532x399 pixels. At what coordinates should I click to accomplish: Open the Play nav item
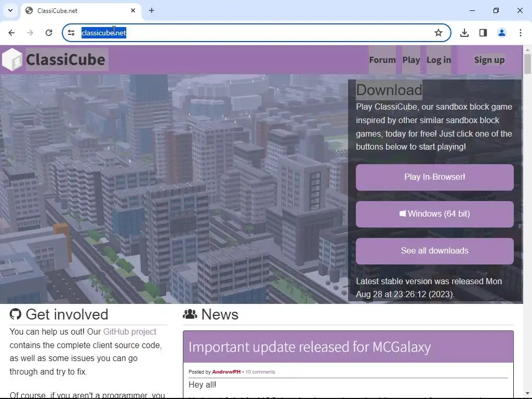click(x=411, y=60)
